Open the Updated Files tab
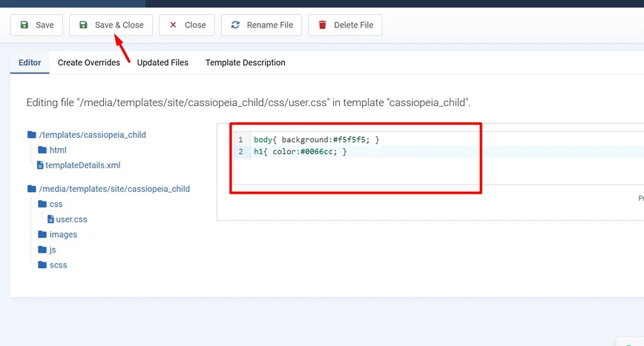The width and height of the screenshot is (644, 346). pyautogui.click(x=162, y=63)
